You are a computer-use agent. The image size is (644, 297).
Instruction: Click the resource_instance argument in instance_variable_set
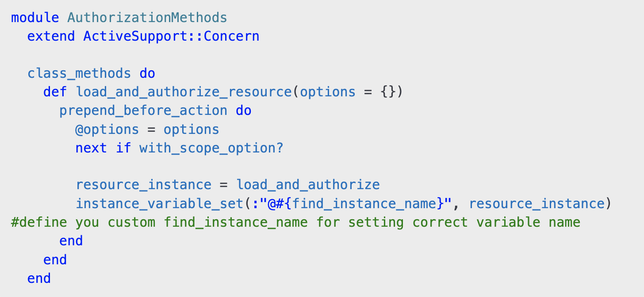point(537,204)
